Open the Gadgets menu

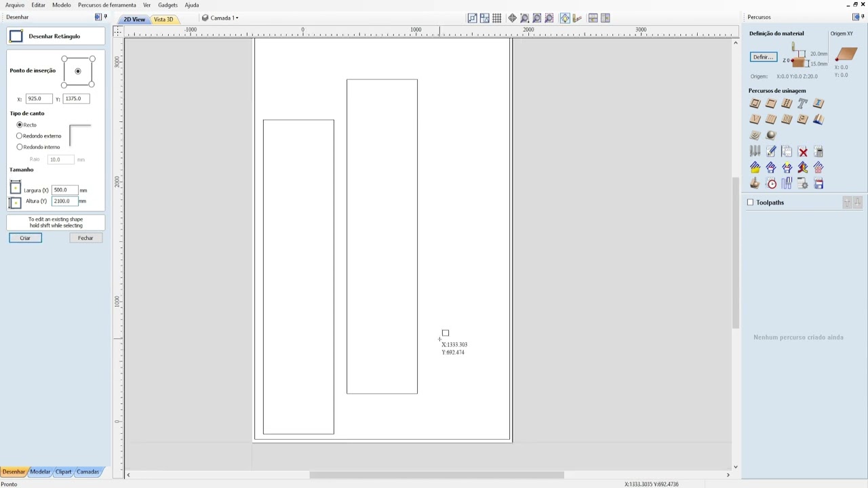click(167, 5)
